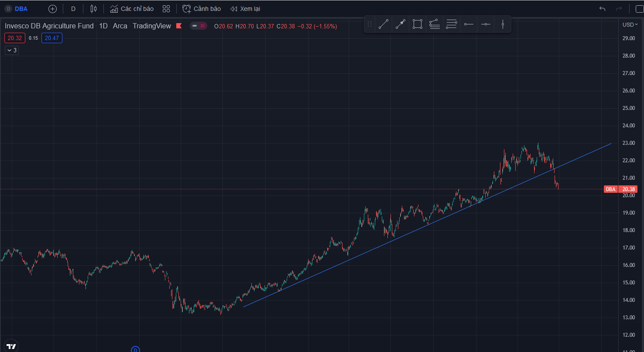644x352 pixels.
Task: Open the USD currency dropdown
Action: [630, 24]
